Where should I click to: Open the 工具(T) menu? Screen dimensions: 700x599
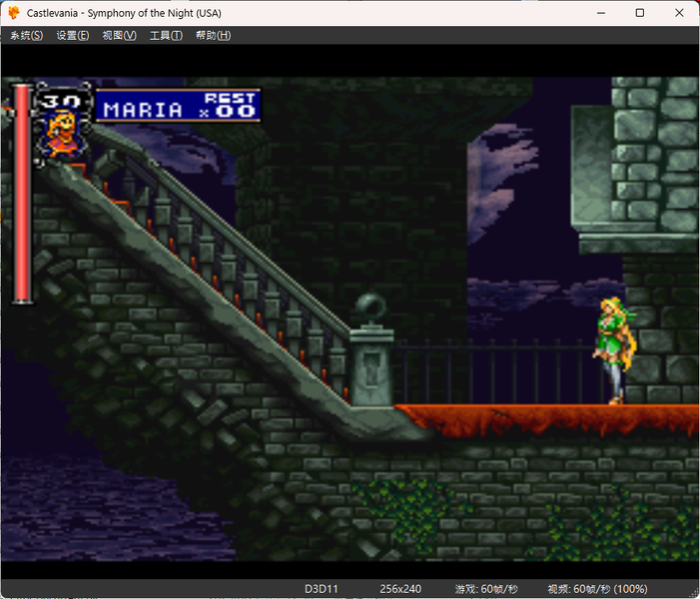tap(166, 35)
